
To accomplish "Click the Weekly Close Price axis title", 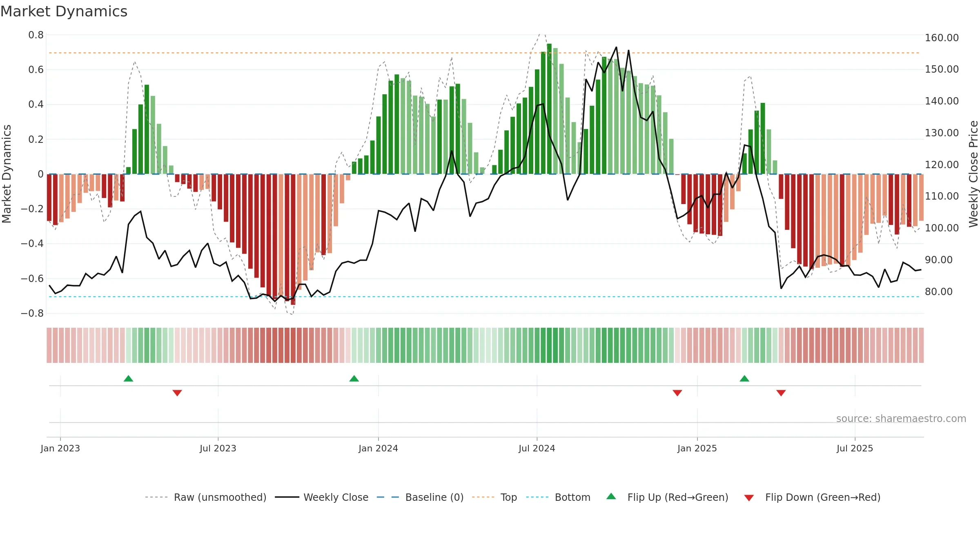I will (x=973, y=174).
